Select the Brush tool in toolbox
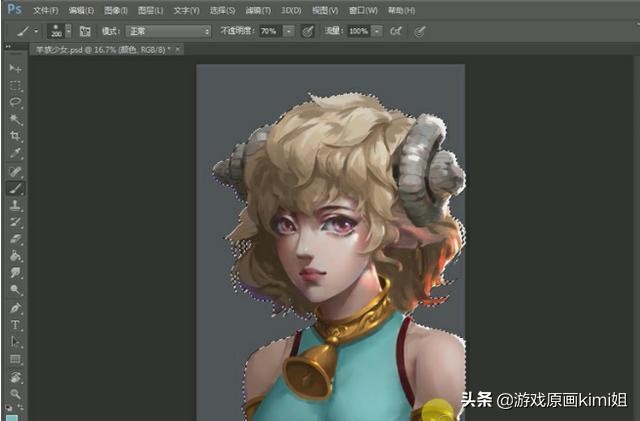The width and height of the screenshot is (640, 421). click(x=15, y=189)
